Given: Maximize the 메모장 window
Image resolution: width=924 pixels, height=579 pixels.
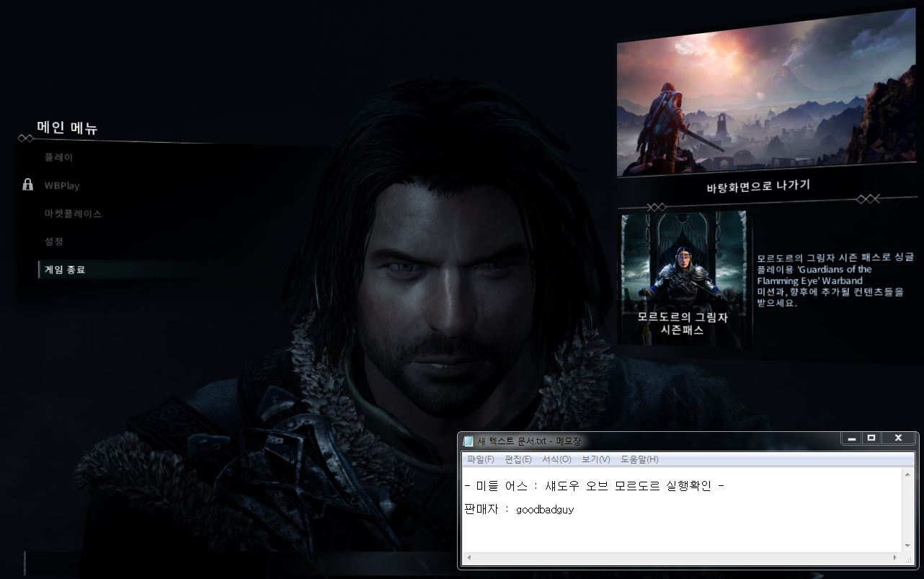Looking at the screenshot, I should 871,438.
